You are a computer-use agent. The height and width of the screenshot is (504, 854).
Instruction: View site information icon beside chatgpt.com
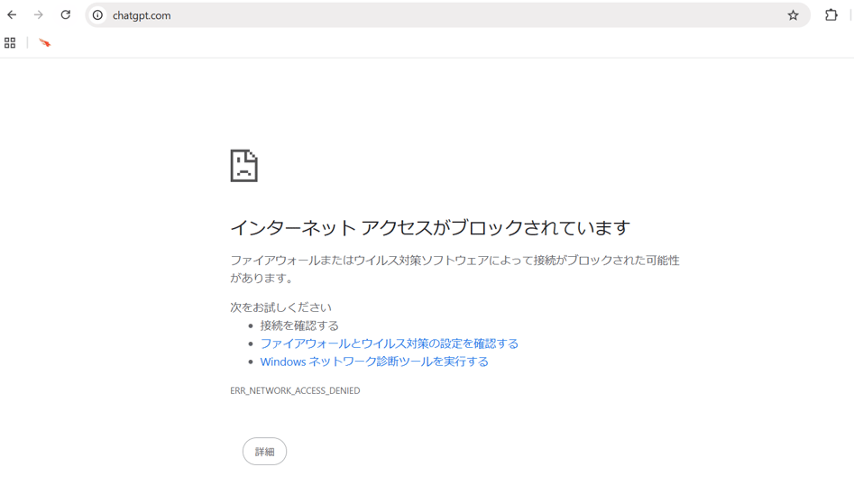point(97,15)
